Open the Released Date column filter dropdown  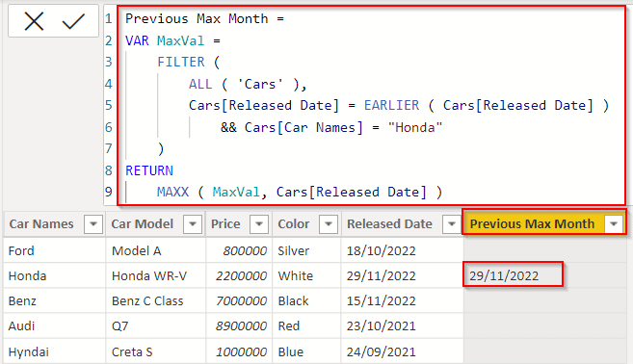[x=452, y=224]
